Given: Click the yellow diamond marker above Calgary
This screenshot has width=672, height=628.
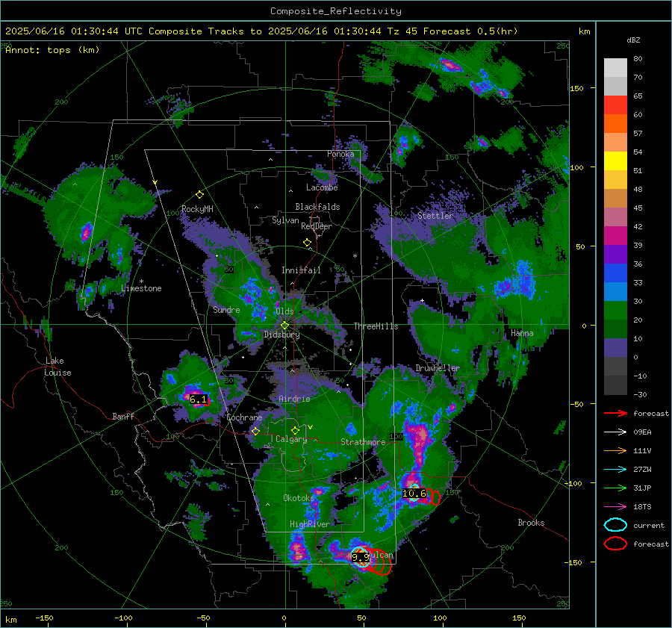Looking at the screenshot, I should 295,430.
